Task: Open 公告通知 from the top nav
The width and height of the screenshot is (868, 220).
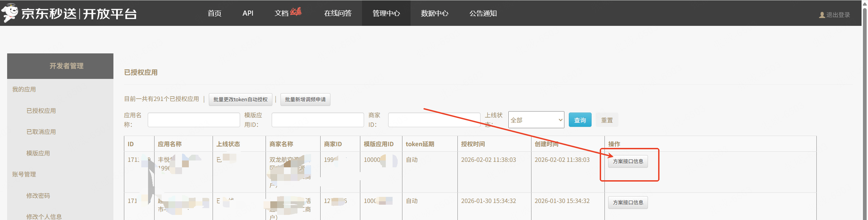Action: pos(483,13)
